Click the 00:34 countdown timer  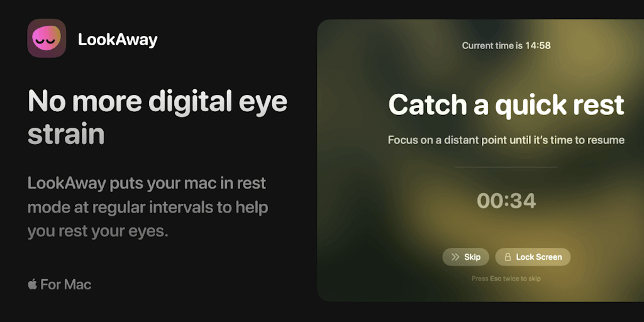[x=506, y=201]
